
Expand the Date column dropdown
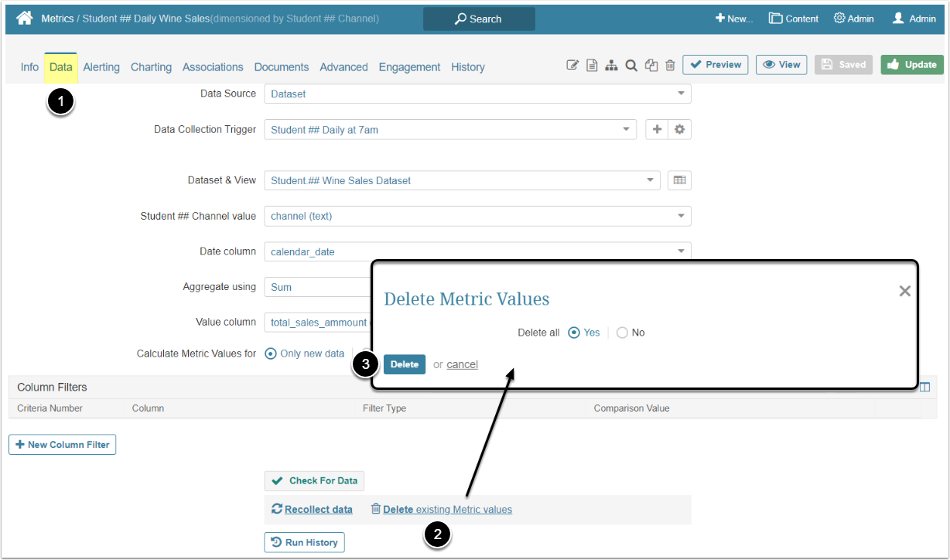[477, 251]
